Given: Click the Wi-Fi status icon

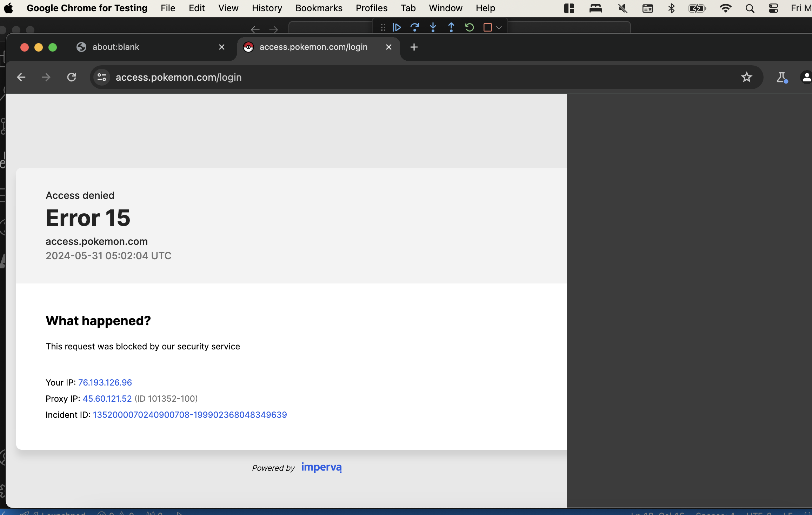Looking at the screenshot, I should [x=725, y=8].
